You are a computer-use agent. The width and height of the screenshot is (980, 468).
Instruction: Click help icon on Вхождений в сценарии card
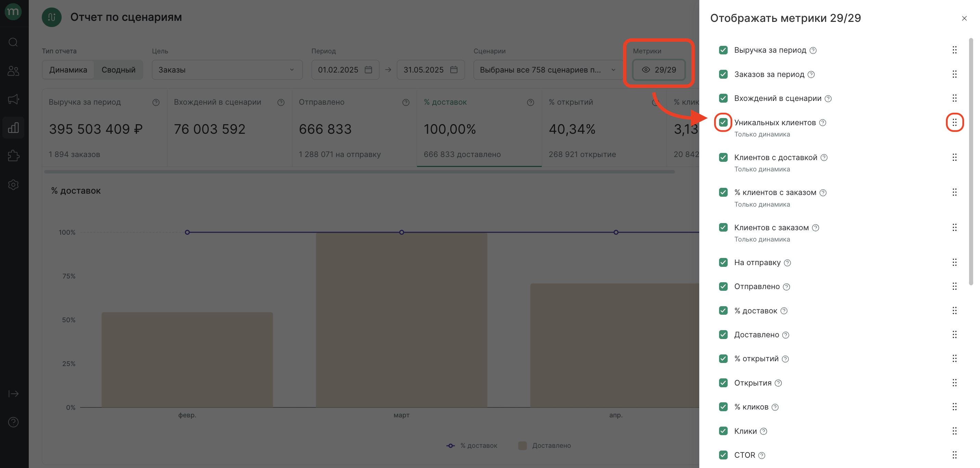pos(281,102)
